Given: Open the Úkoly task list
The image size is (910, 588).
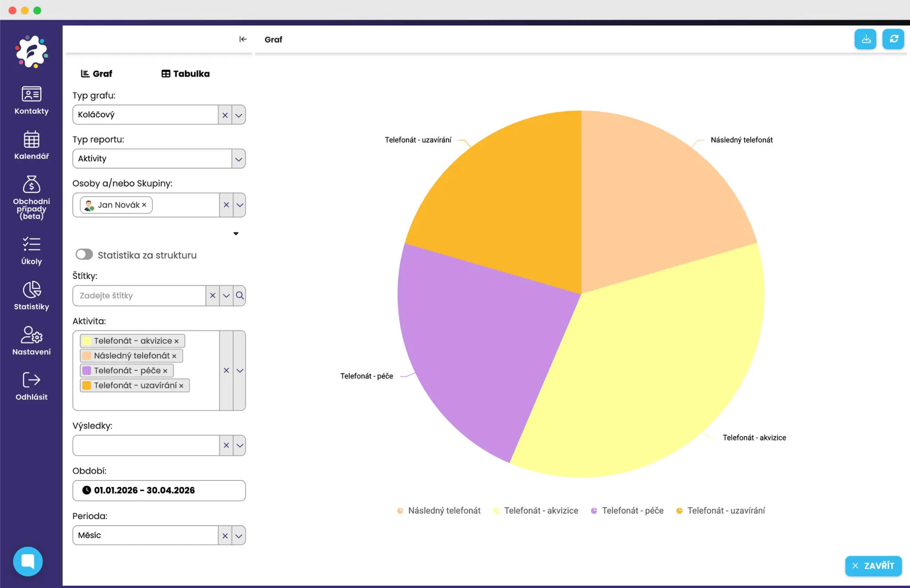Looking at the screenshot, I should [31, 251].
